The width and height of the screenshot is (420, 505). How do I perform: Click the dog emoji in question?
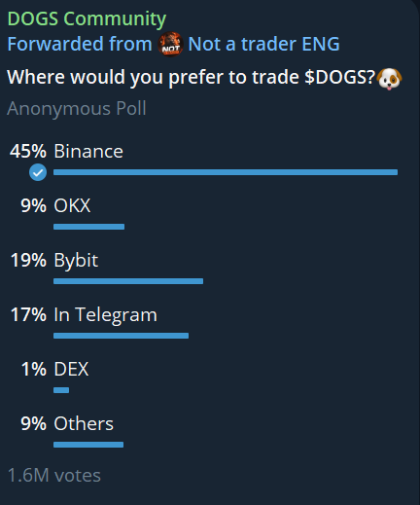(x=389, y=79)
